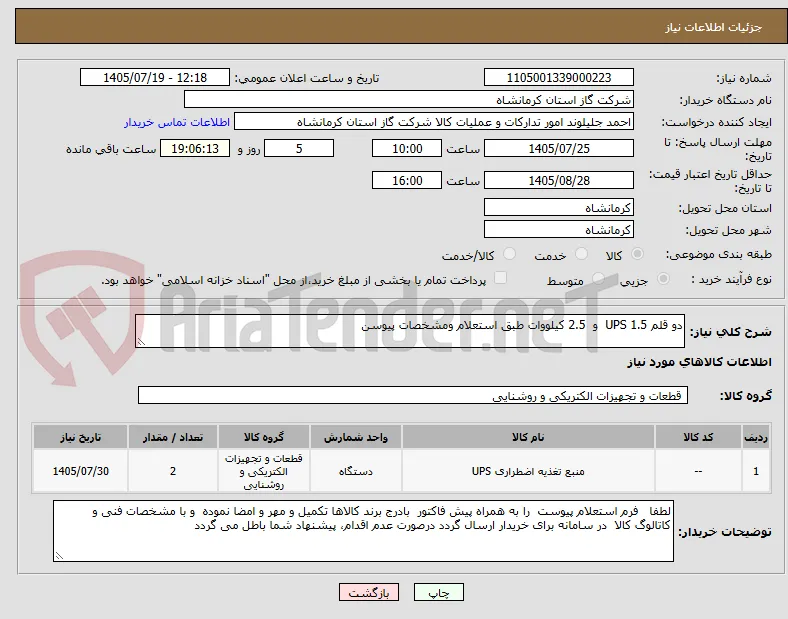
Task: Click the delivery province field کرمانشاه
Action: coord(558,207)
